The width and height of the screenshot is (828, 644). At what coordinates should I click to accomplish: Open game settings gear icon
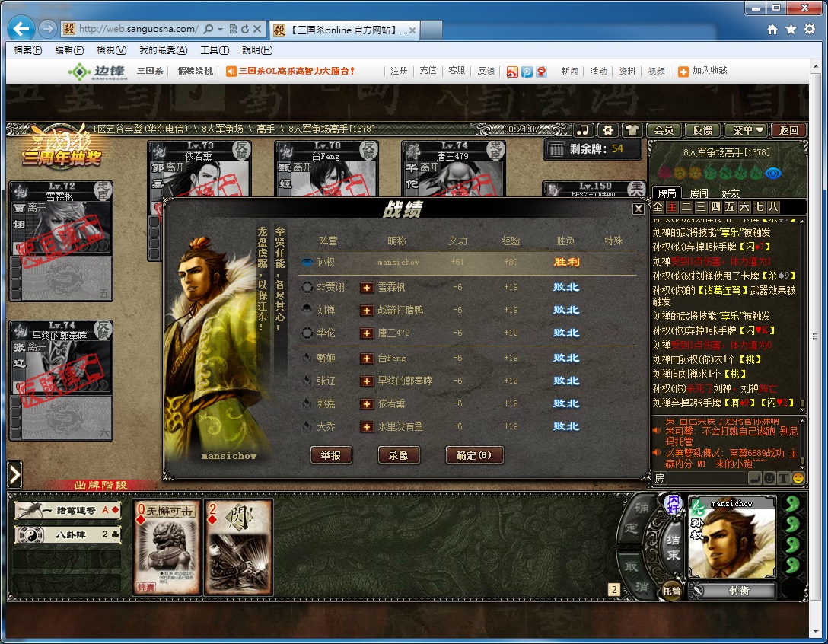pos(608,130)
